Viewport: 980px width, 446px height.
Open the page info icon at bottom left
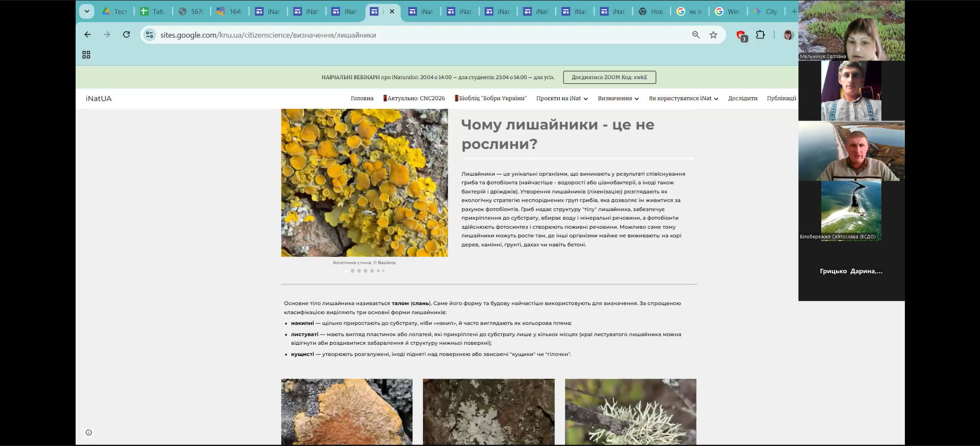(89, 433)
